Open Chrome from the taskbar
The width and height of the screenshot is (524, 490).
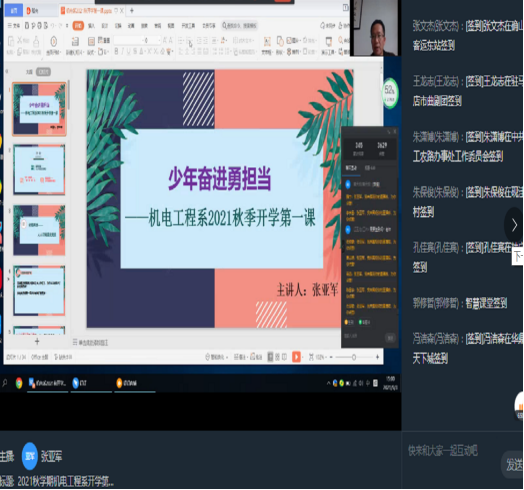tap(19, 383)
